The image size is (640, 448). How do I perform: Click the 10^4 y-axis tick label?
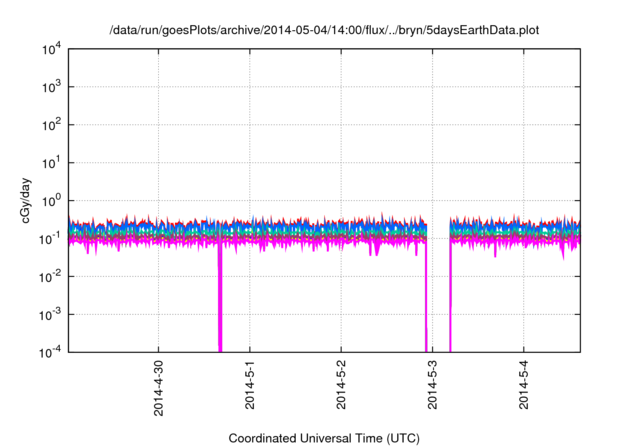[52, 49]
